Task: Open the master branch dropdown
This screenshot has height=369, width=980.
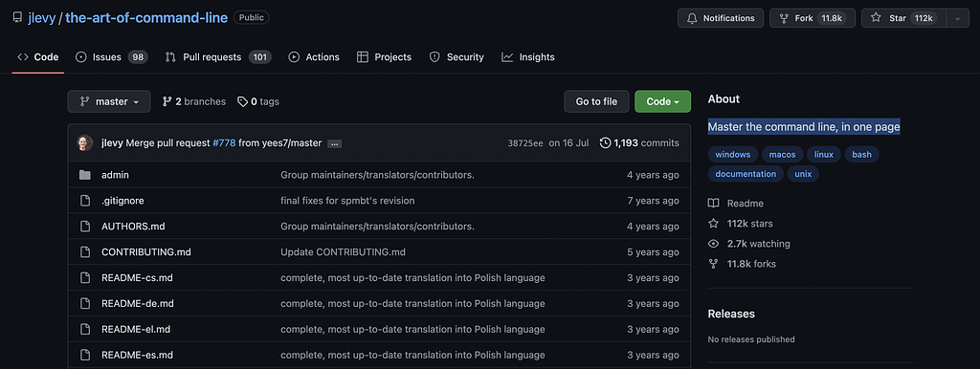Action: (109, 101)
